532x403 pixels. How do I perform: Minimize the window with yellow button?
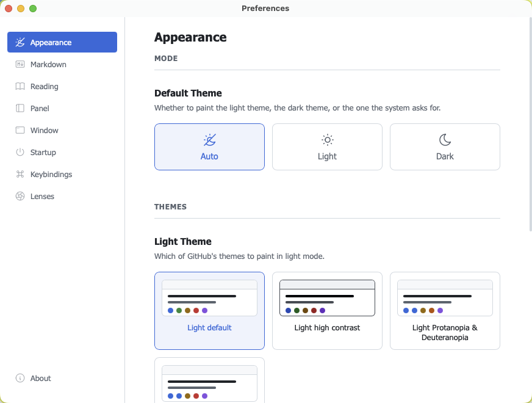[x=21, y=9]
